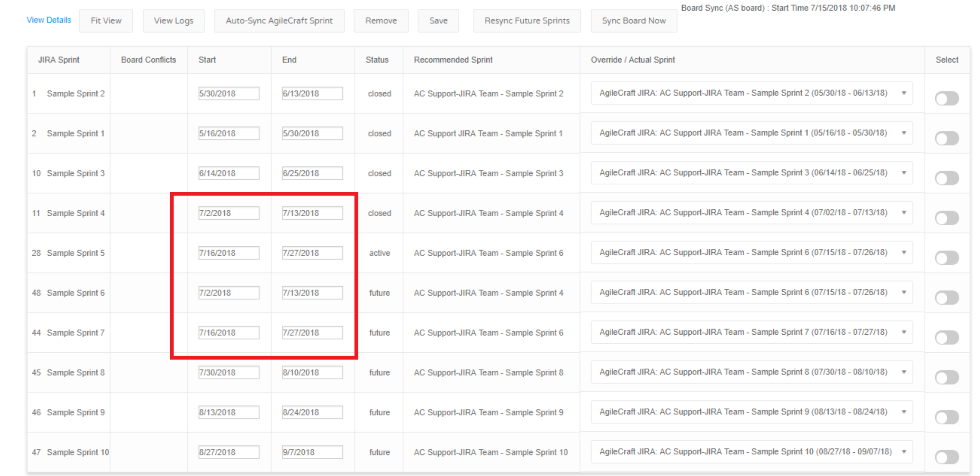Viewport: 980px width, 476px height.
Task: Enable select switch for Sample Sprint 3 row
Action: pos(947,178)
